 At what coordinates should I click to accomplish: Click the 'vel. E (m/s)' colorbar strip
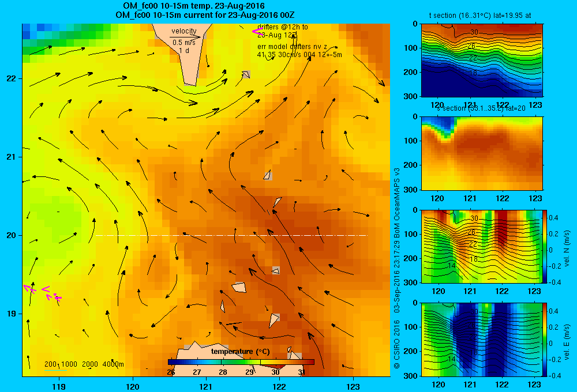tap(545, 340)
